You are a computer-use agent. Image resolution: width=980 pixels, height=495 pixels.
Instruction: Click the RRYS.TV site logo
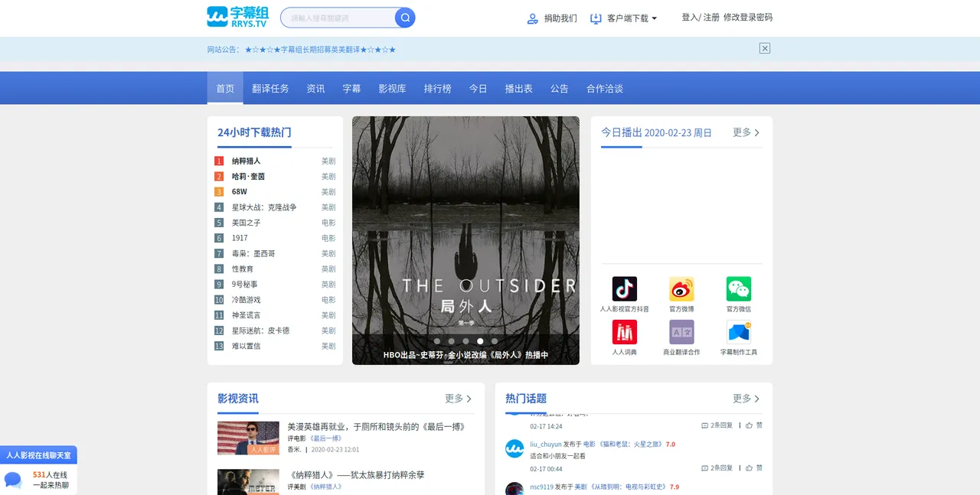point(237,17)
